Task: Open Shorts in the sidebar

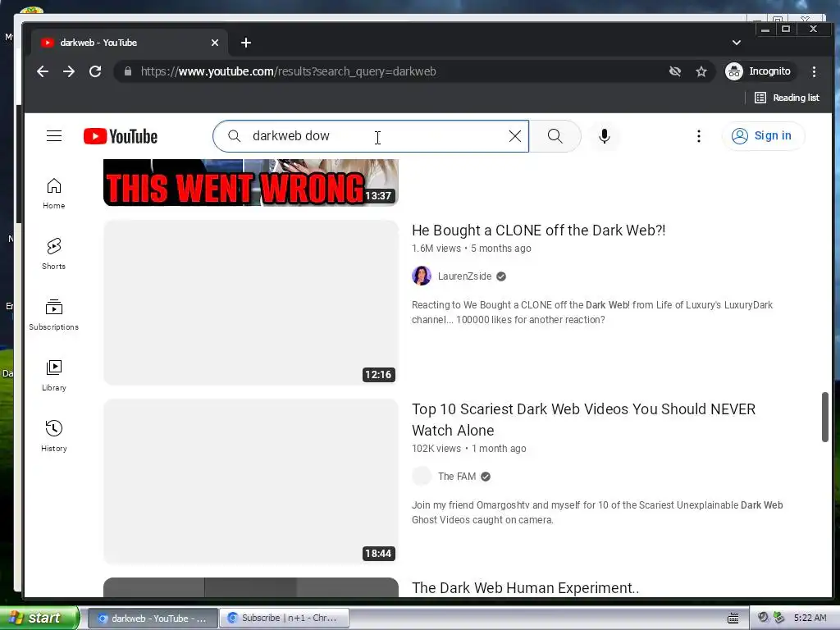Action: click(54, 254)
